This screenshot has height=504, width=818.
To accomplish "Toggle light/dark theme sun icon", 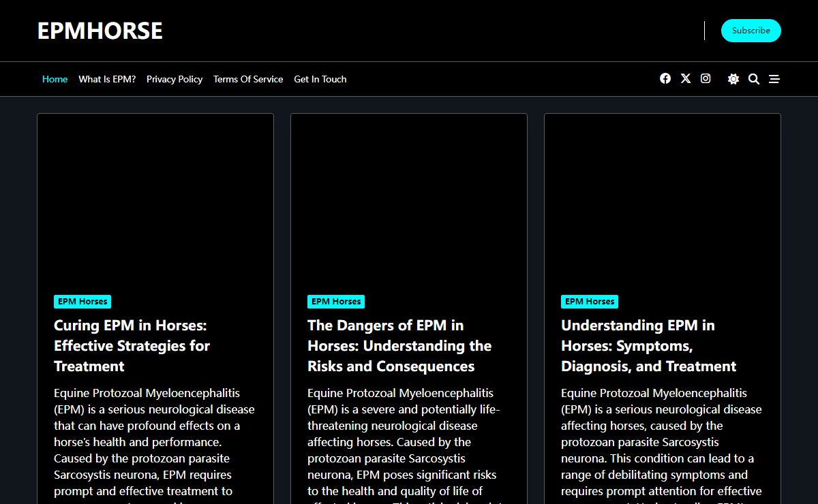I will tap(733, 79).
